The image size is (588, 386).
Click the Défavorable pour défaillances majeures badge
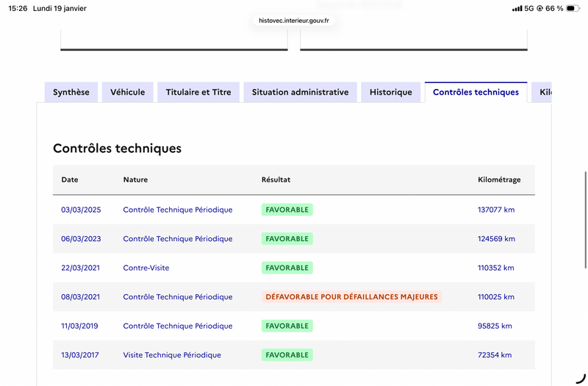351,297
